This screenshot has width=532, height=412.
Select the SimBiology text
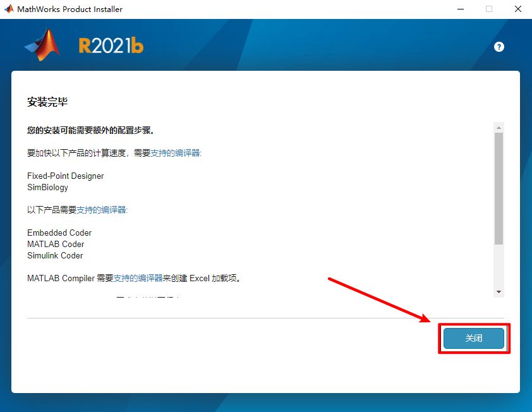click(x=47, y=187)
